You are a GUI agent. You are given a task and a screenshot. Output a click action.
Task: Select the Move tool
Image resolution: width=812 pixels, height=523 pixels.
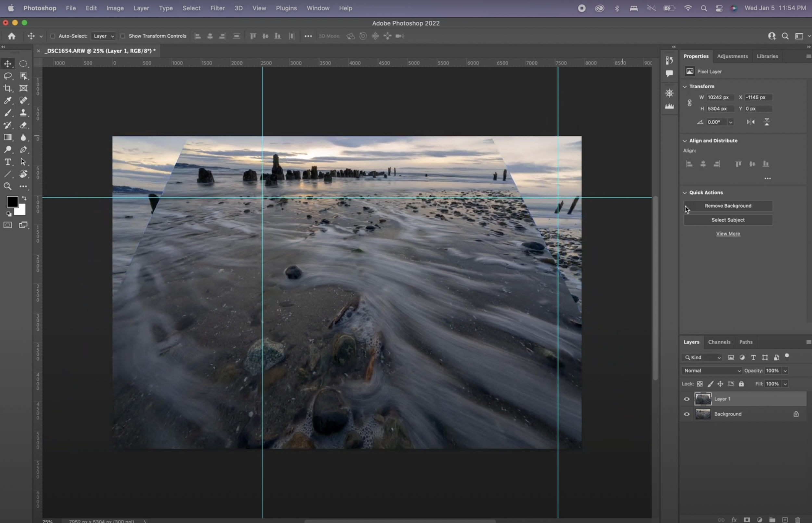7,63
